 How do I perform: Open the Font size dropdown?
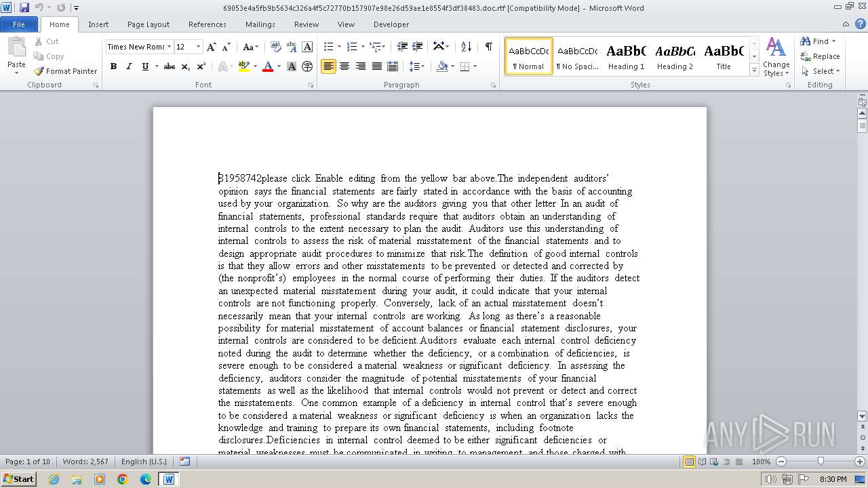click(198, 47)
